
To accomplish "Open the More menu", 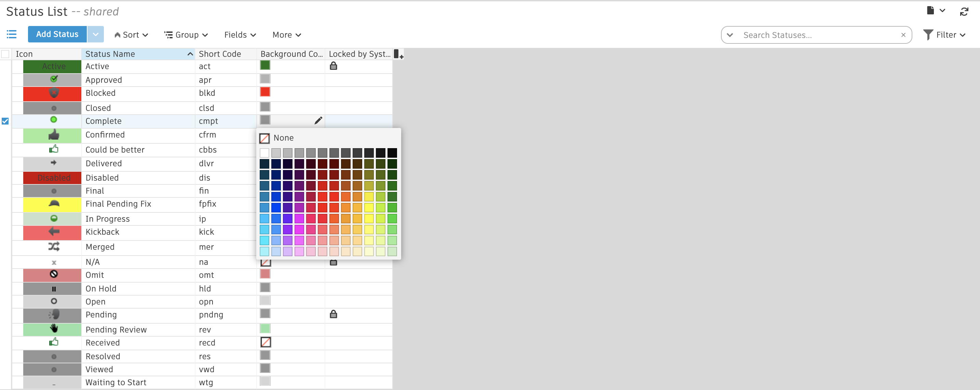I will 286,34.
